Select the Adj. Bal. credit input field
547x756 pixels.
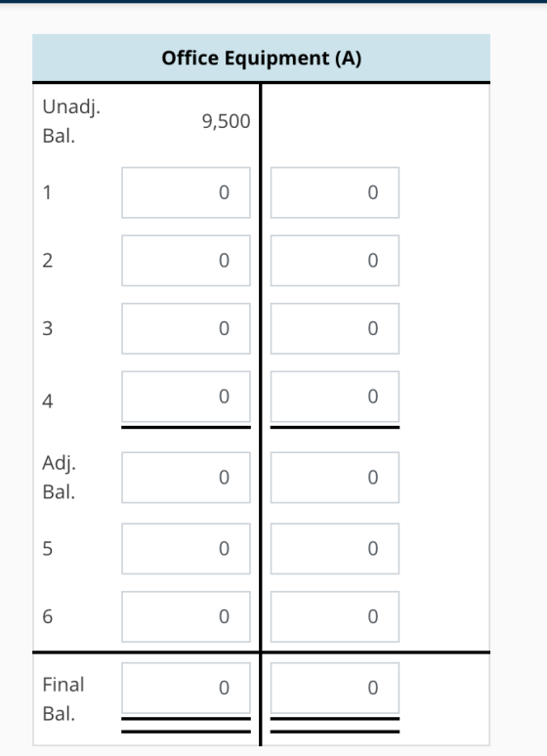point(335,478)
